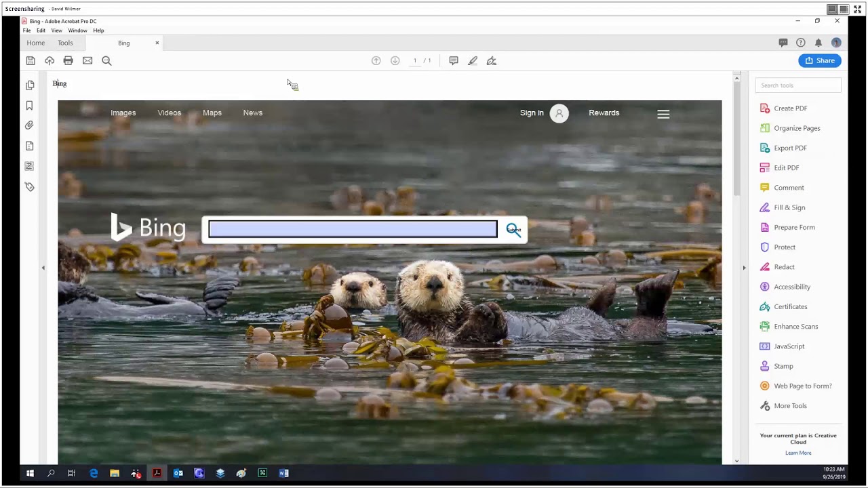Switch to the Tools tab
Image resolution: width=868 pixels, height=488 pixels.
coord(65,43)
